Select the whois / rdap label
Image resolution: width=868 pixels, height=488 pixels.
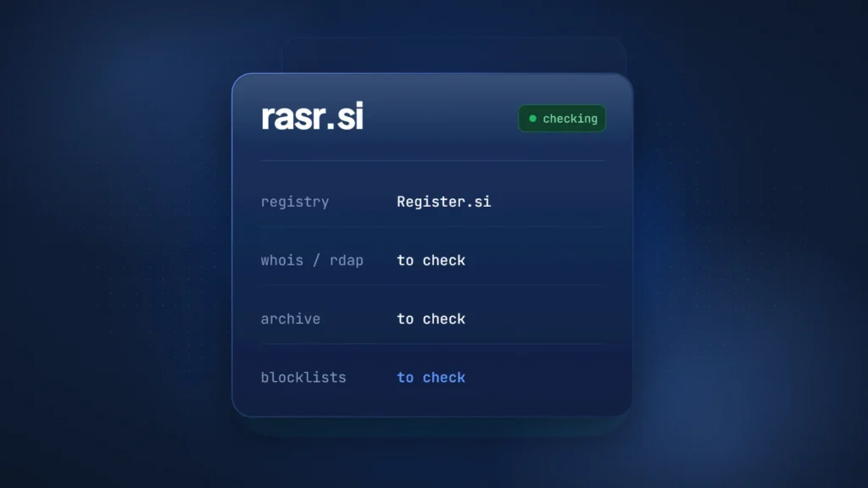[312, 260]
